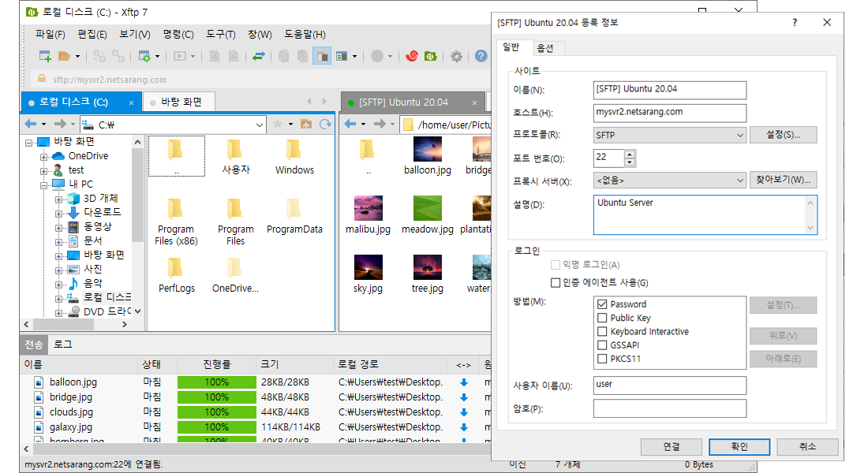Click the local pane parent folder icon

tap(306, 124)
